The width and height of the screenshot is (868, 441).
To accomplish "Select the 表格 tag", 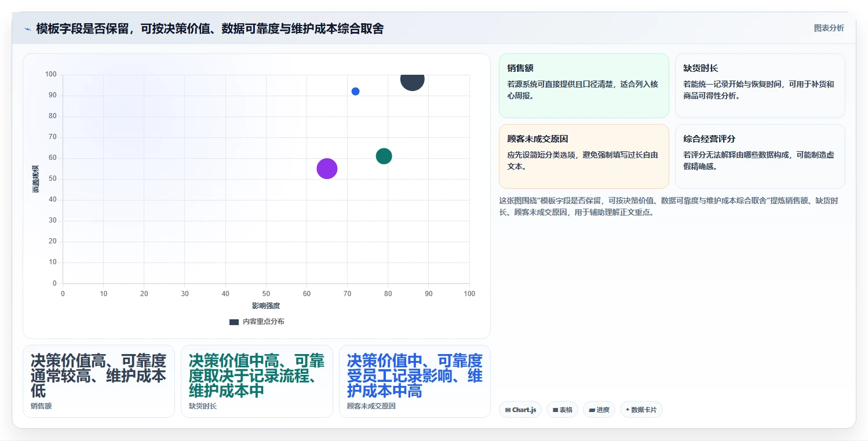I will [x=562, y=410].
